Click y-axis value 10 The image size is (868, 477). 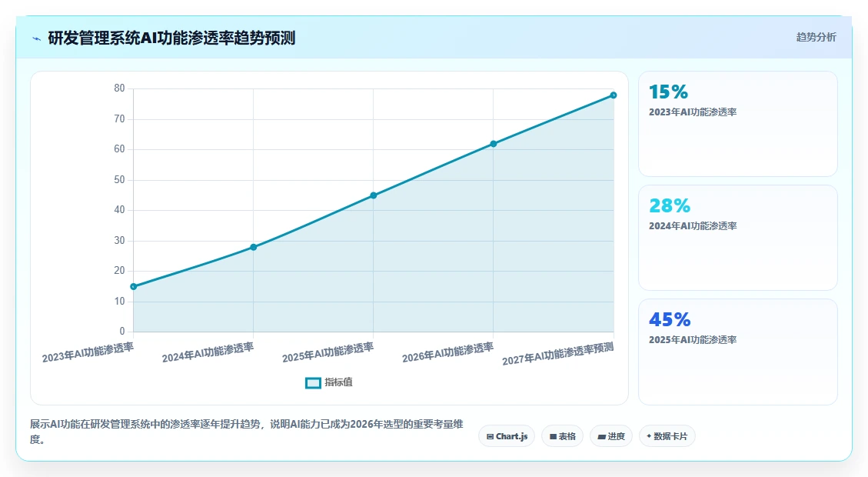pyautogui.click(x=120, y=302)
